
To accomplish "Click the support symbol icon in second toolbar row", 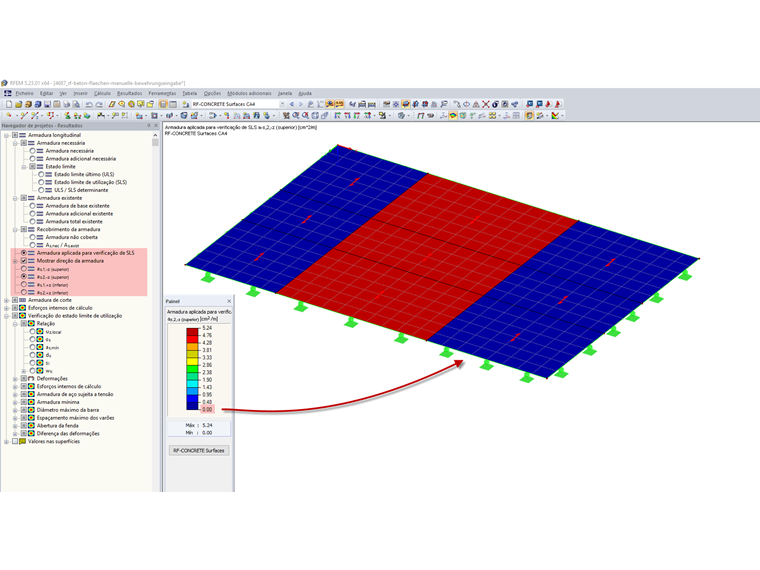I will pos(67,116).
